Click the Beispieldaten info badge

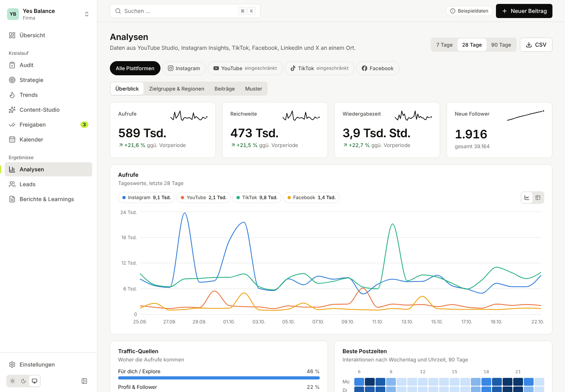click(469, 11)
